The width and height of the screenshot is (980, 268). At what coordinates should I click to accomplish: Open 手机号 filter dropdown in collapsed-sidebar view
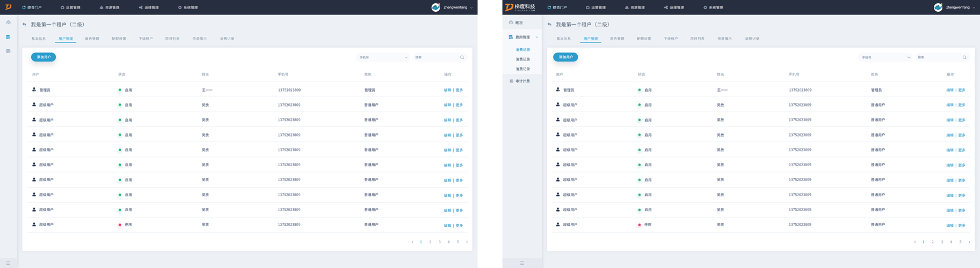tap(383, 57)
